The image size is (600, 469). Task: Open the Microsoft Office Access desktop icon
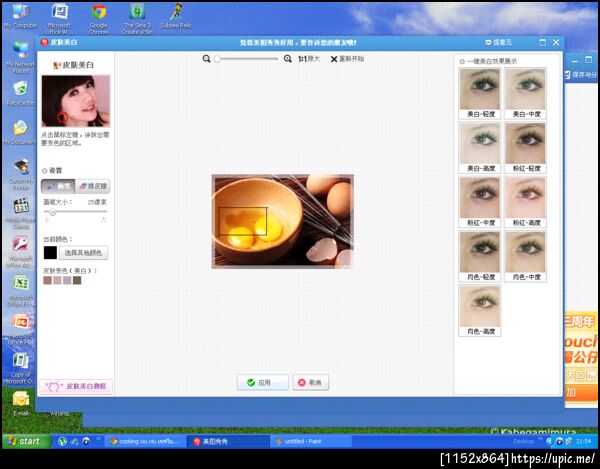point(21,252)
